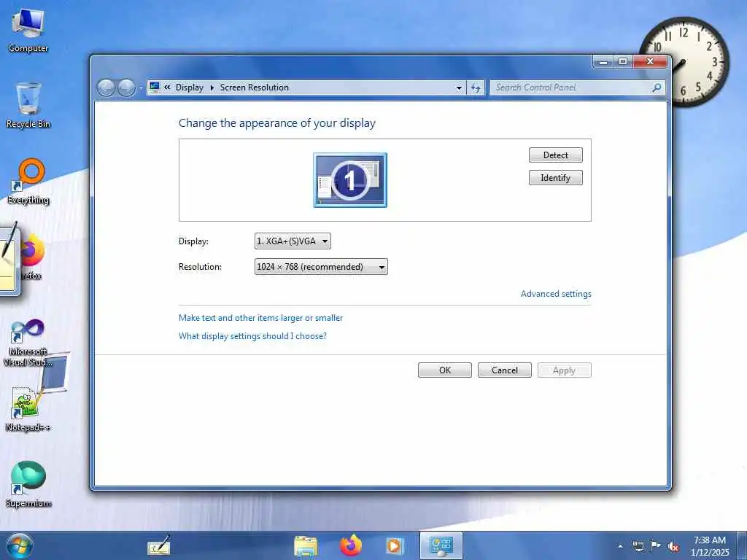
Task: Select the Microsoft Visual Studio desktop shortcut
Action: [x=28, y=343]
